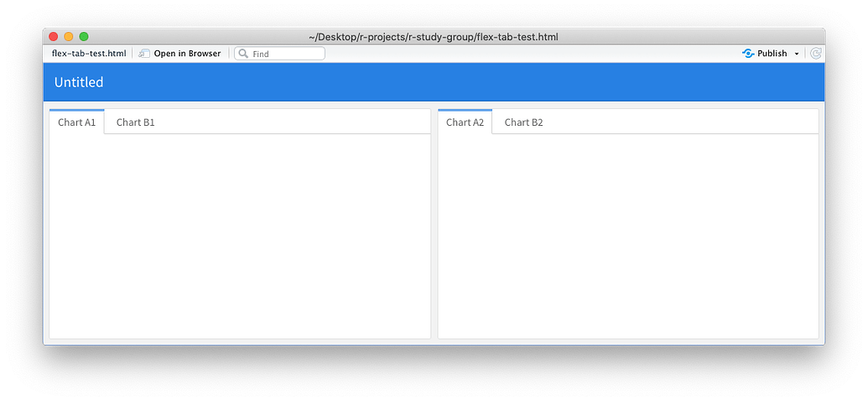Click the Open in Browser icon
The height and width of the screenshot is (401, 868).
click(x=144, y=54)
